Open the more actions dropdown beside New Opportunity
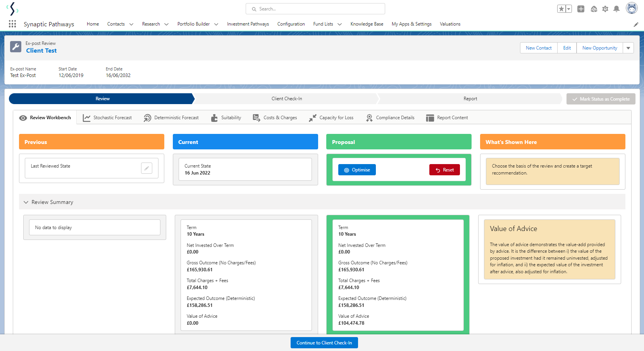644x351 pixels. point(628,48)
